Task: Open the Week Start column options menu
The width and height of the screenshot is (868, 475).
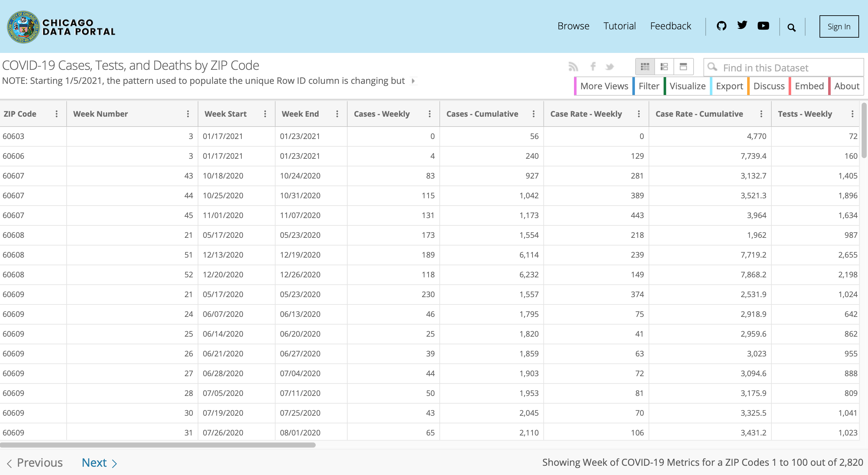Action: (265, 114)
